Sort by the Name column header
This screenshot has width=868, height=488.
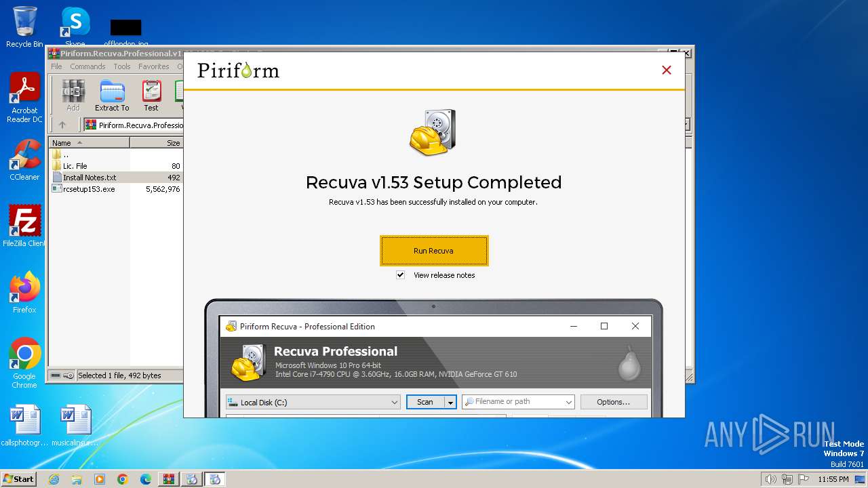coord(89,143)
